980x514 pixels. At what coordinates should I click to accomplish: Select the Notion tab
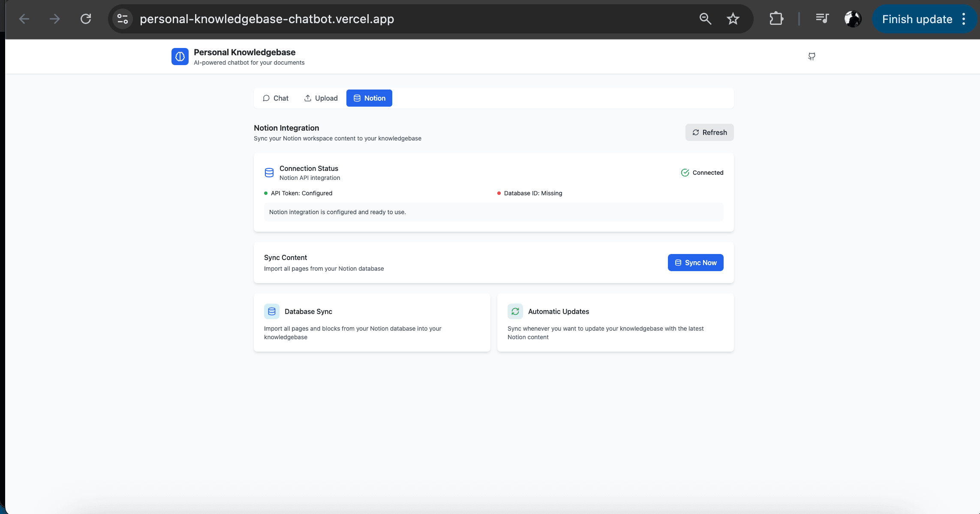(369, 98)
